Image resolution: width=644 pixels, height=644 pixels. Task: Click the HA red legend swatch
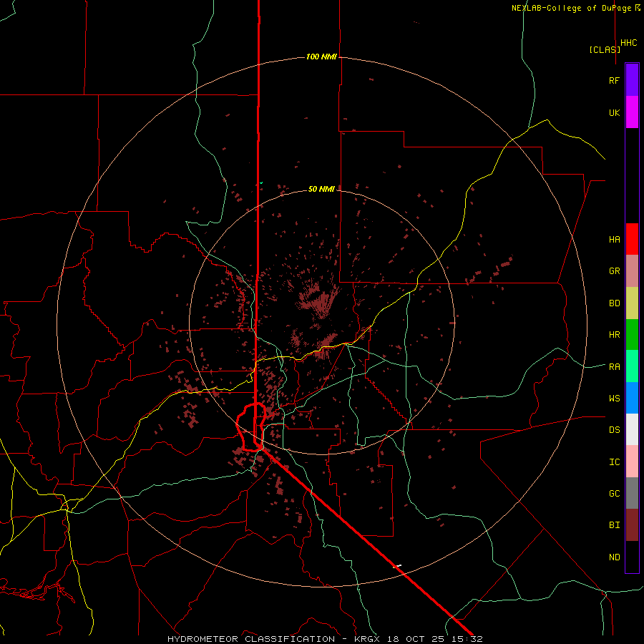click(x=632, y=239)
